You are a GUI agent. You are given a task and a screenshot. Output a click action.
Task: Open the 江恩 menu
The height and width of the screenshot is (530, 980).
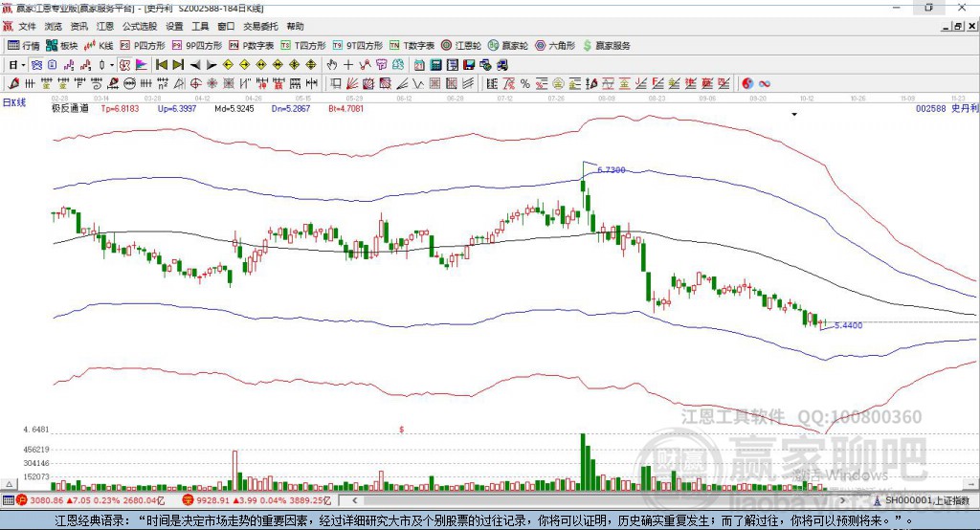[105, 26]
